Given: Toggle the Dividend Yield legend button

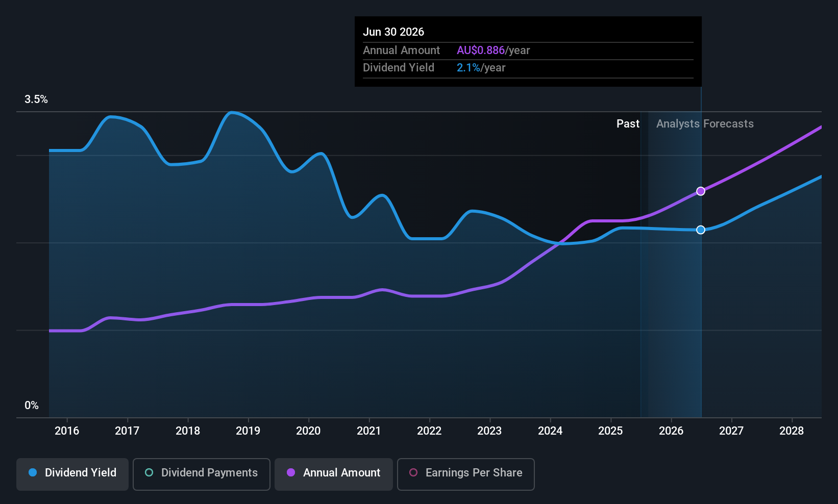Looking at the screenshot, I should click(72, 474).
